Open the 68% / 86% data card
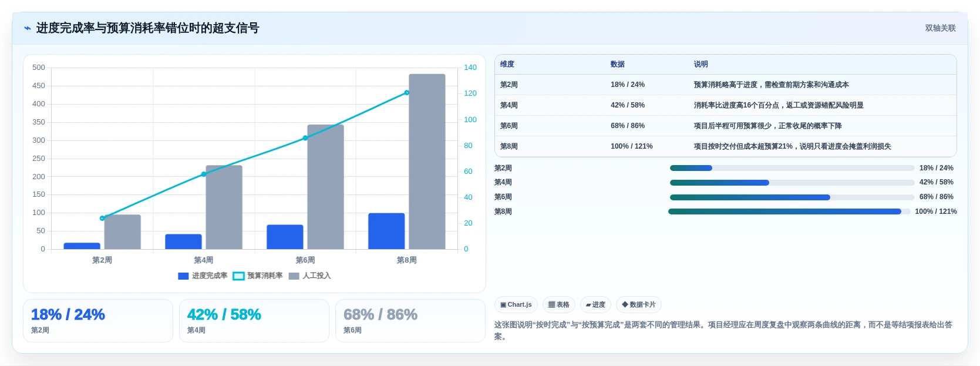 click(x=410, y=321)
